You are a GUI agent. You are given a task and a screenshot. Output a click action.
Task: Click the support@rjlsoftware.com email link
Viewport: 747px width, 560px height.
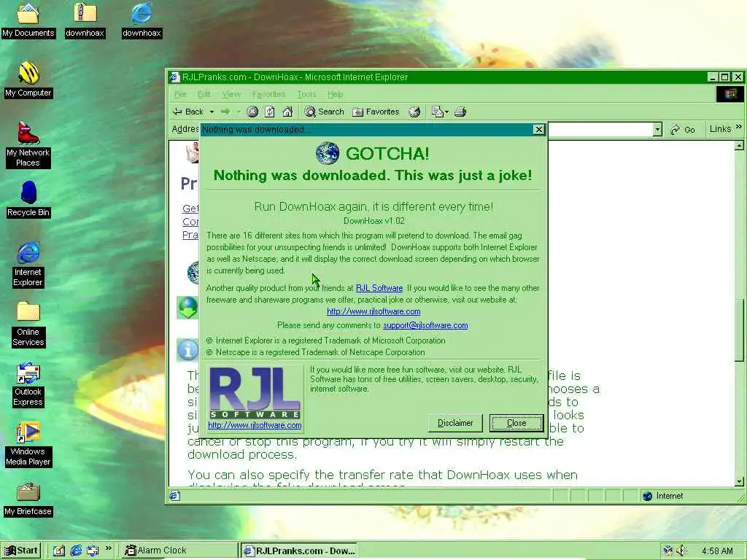click(x=425, y=325)
